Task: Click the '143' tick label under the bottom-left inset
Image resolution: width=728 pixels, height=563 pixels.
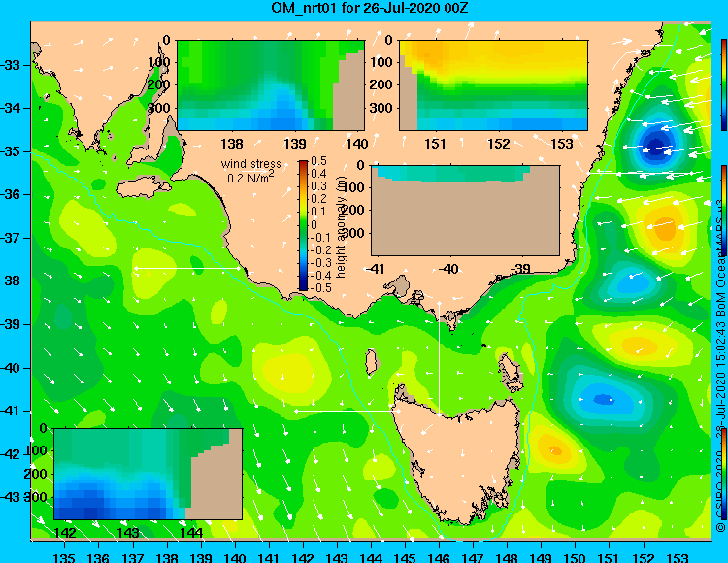Action: pos(128,533)
